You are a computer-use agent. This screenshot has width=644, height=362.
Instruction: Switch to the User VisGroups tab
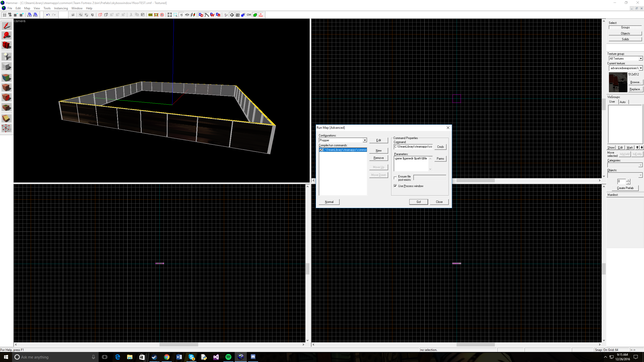click(612, 102)
